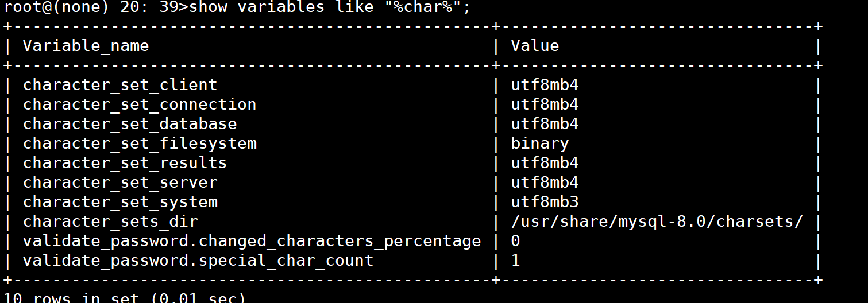Click the character_set_system variable name
The width and height of the screenshot is (868, 303).
point(120,202)
